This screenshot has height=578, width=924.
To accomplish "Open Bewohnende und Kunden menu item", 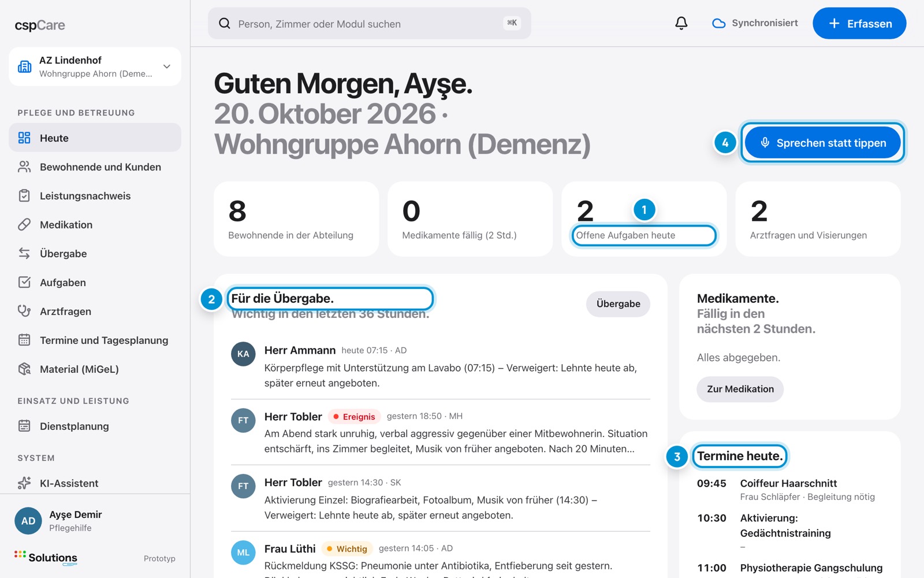I will [x=95, y=166].
